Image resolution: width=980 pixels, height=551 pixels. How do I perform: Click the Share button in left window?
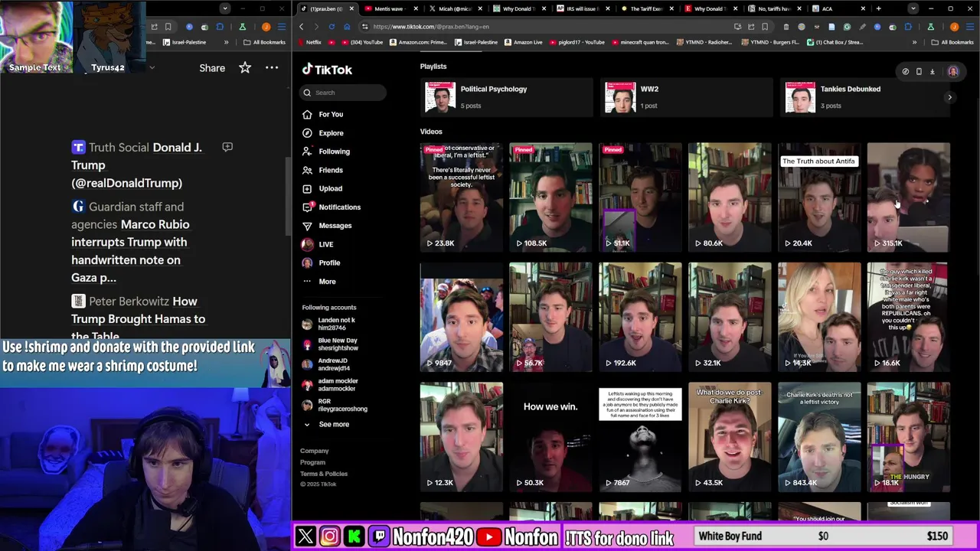[212, 68]
